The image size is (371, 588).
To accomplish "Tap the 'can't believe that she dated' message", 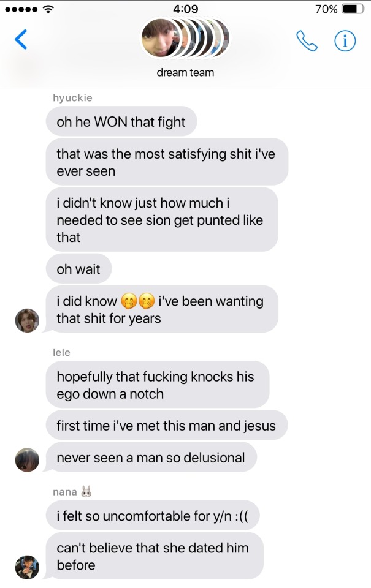I will [x=155, y=556].
